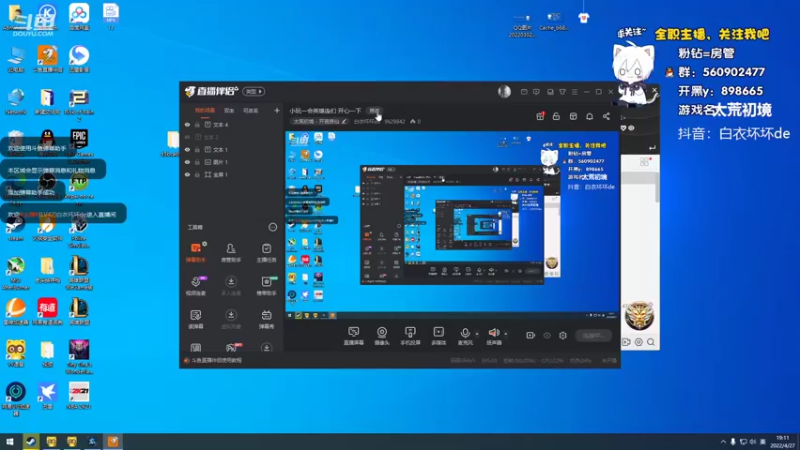Open the 主播任务 tool
Image resolution: width=800 pixels, height=450 pixels.
266,253
